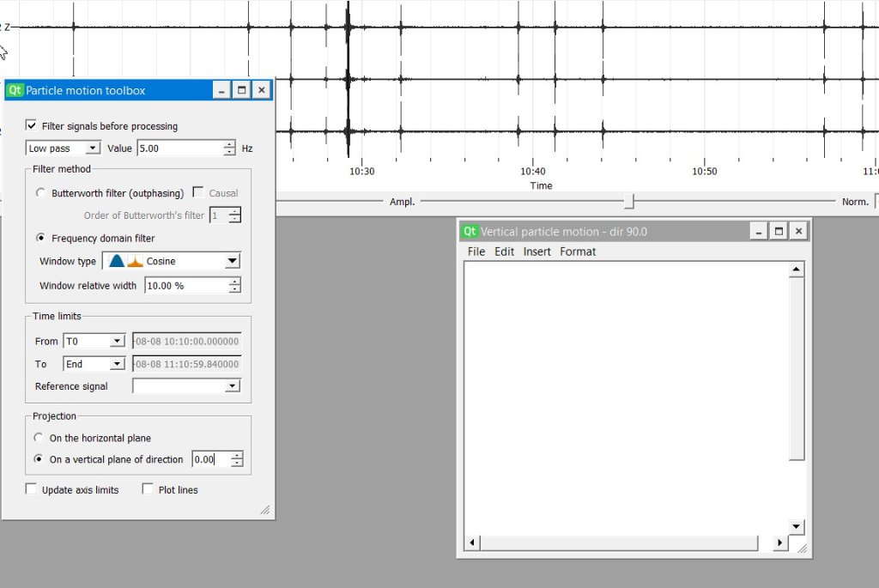Screen dimensions: 879x588
Task: Click the resize grip of Particle motion toolbox
Action: click(x=265, y=510)
